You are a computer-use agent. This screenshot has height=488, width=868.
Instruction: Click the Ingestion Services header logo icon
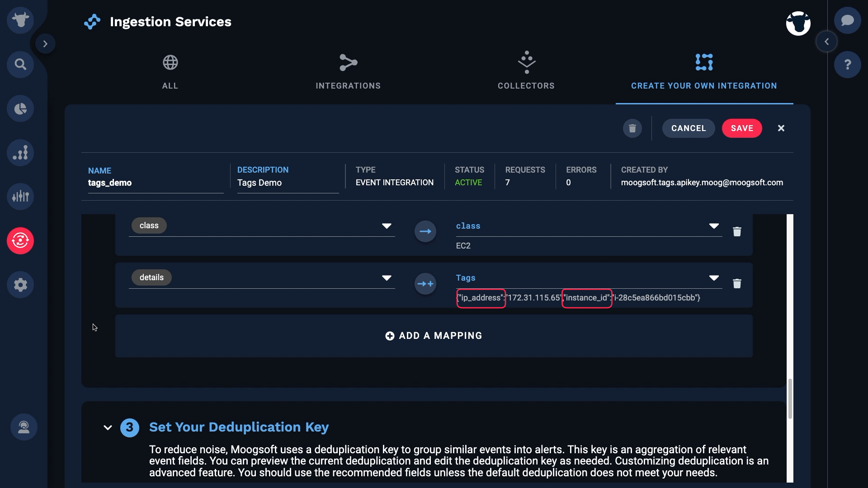(x=92, y=22)
